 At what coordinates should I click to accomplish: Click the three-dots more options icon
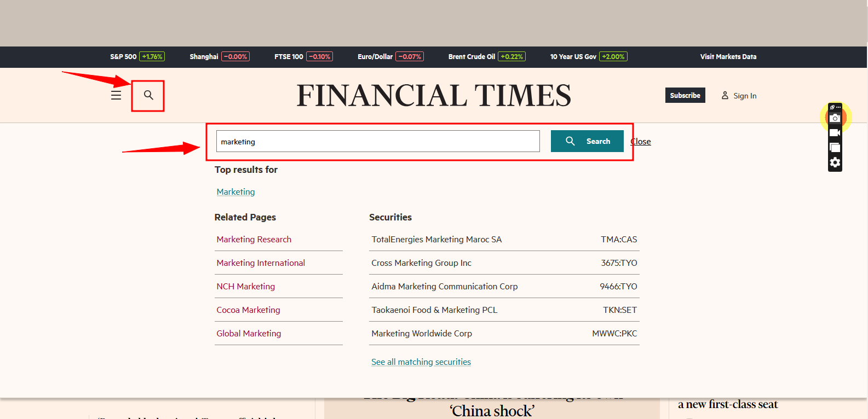(x=838, y=107)
